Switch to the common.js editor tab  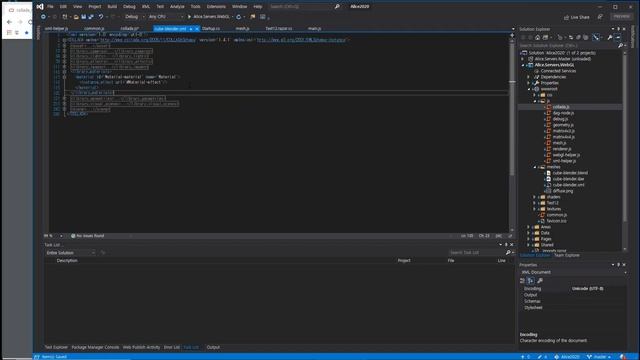pyautogui.click(x=94, y=29)
